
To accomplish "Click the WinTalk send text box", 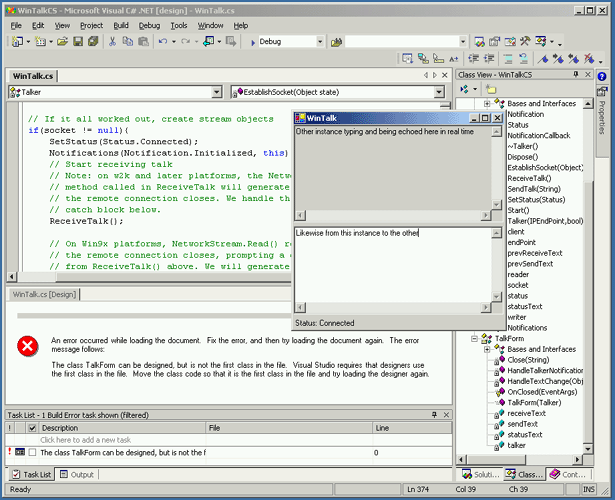I will click(x=393, y=265).
